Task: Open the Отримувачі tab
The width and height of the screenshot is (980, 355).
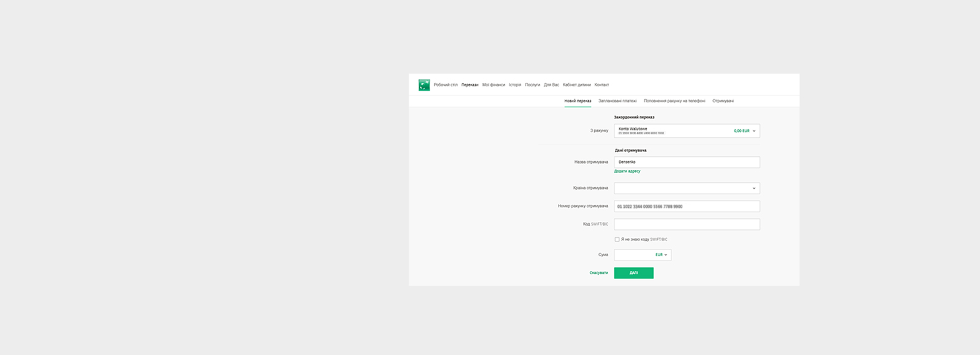Action: click(x=723, y=101)
